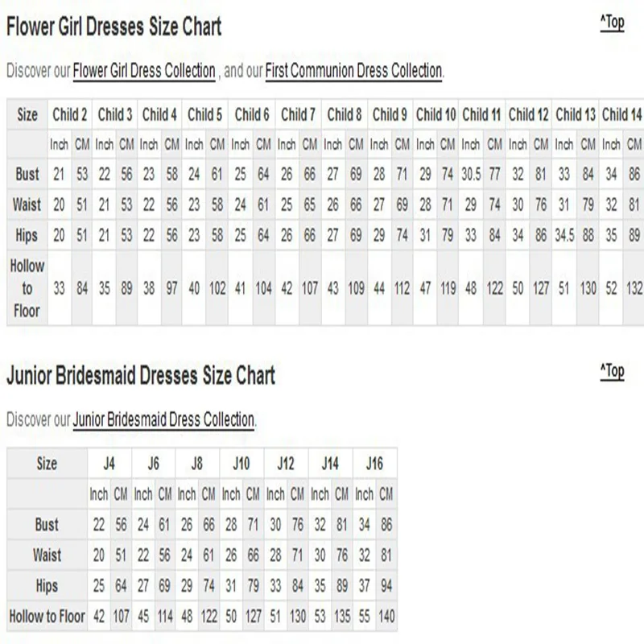Image resolution: width=644 pixels, height=644 pixels.
Task: Open the Flower Girl Dress Collection link
Action: click(144, 70)
